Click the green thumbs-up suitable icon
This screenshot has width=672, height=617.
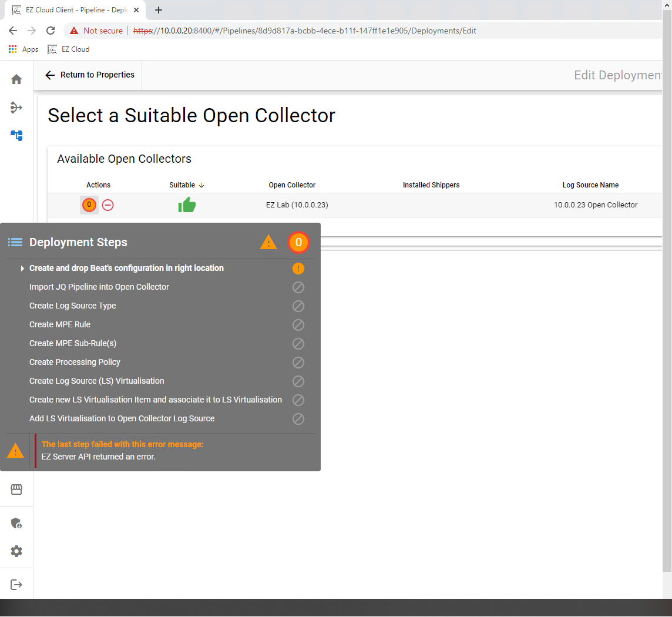pos(187,205)
